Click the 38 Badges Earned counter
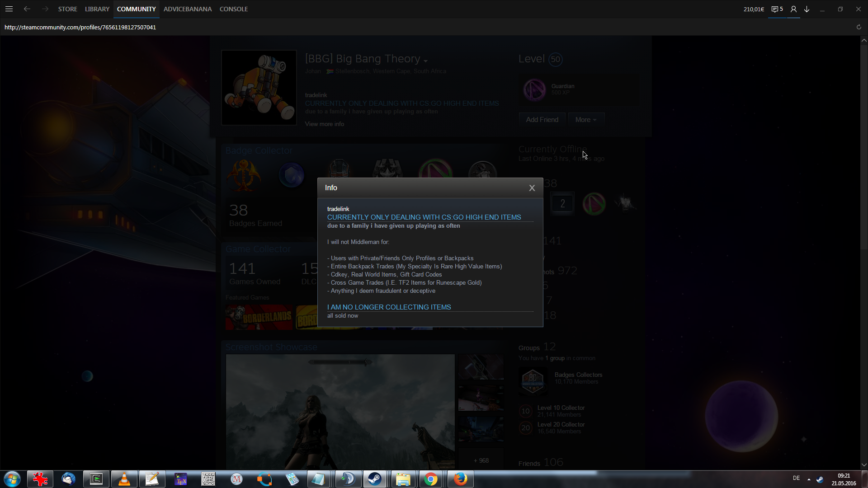The height and width of the screenshot is (488, 868). 255,215
